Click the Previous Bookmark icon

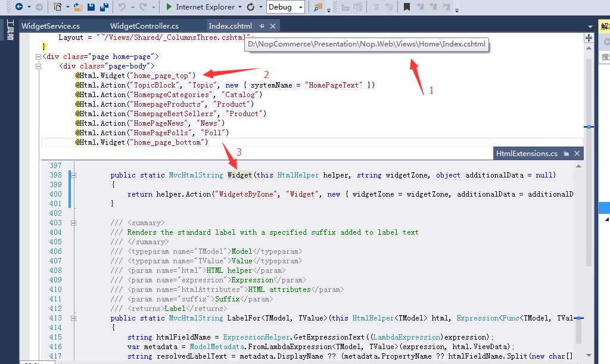pos(420,7)
